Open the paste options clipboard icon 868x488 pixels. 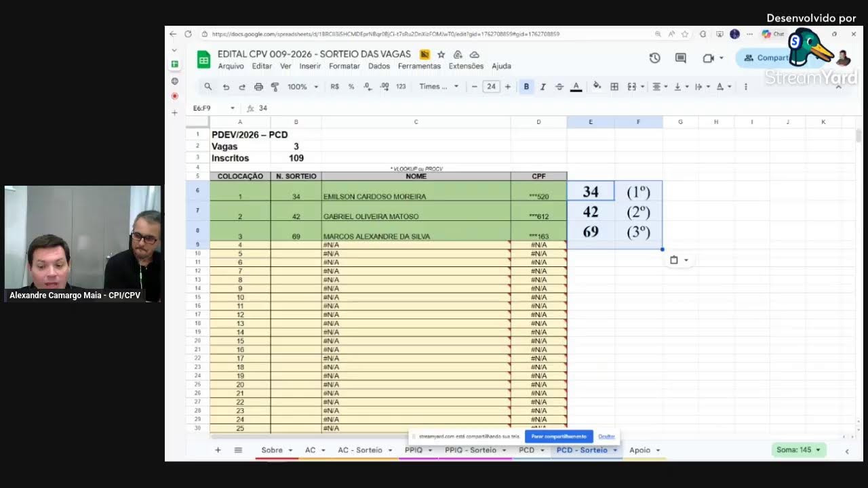pyautogui.click(x=678, y=260)
